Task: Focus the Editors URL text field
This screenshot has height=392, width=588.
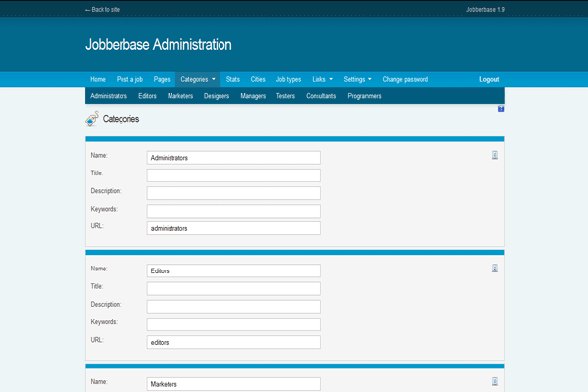Action: pos(233,343)
